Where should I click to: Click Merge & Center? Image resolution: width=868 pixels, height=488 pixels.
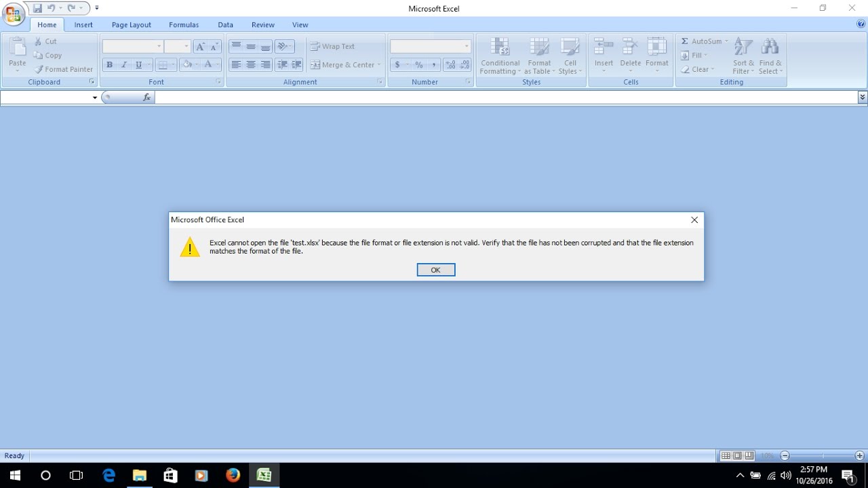coord(346,65)
